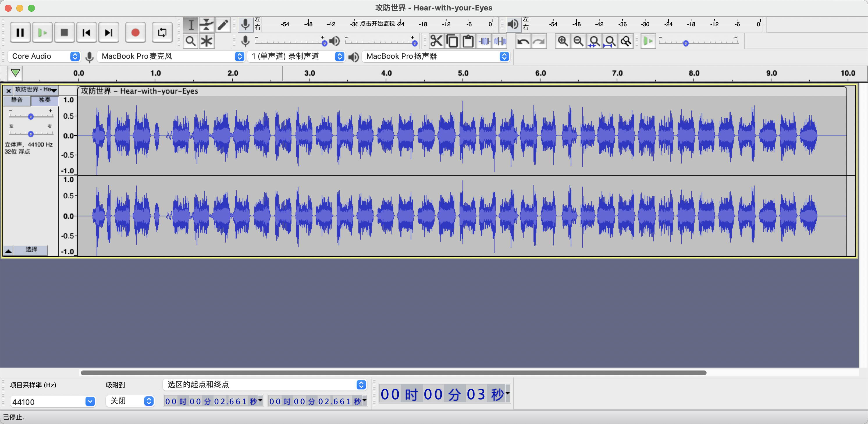Select the Draw pencil tool

coord(223,25)
